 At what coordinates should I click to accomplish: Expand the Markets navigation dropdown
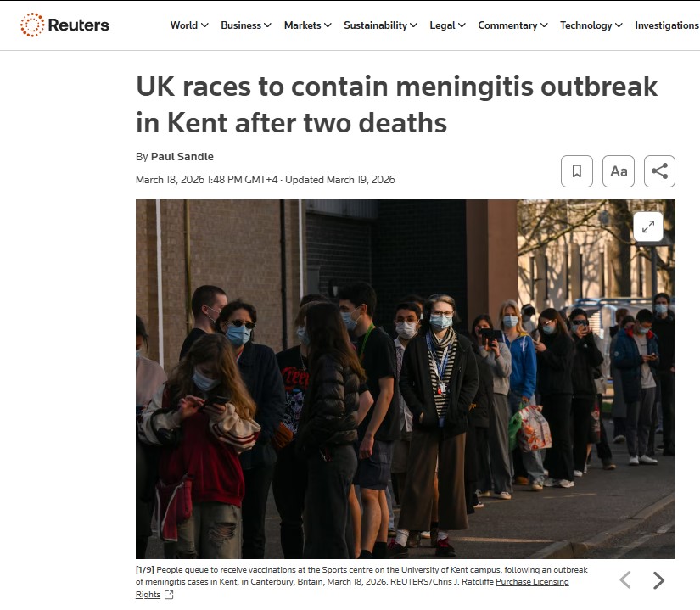[x=308, y=25]
